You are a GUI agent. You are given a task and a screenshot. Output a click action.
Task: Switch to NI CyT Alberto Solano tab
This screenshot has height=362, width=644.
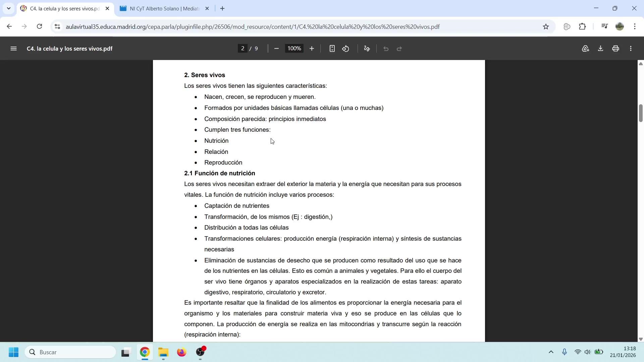pyautogui.click(x=164, y=9)
